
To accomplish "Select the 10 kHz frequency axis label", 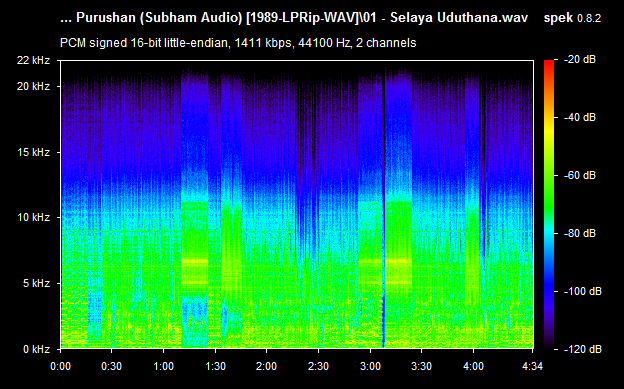I will click(33, 217).
